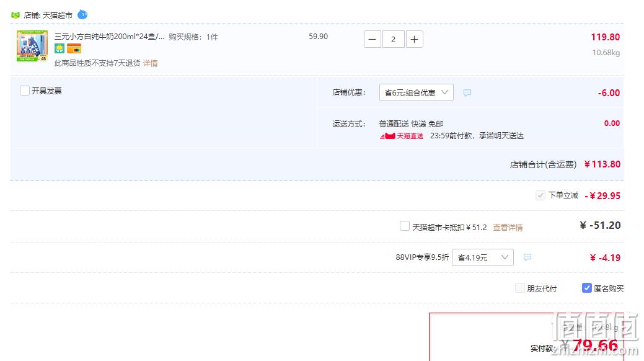Image resolution: width=644 pixels, height=361 pixels.
Task: Open the 查看详情 link for supermarket card
Action: [508, 228]
